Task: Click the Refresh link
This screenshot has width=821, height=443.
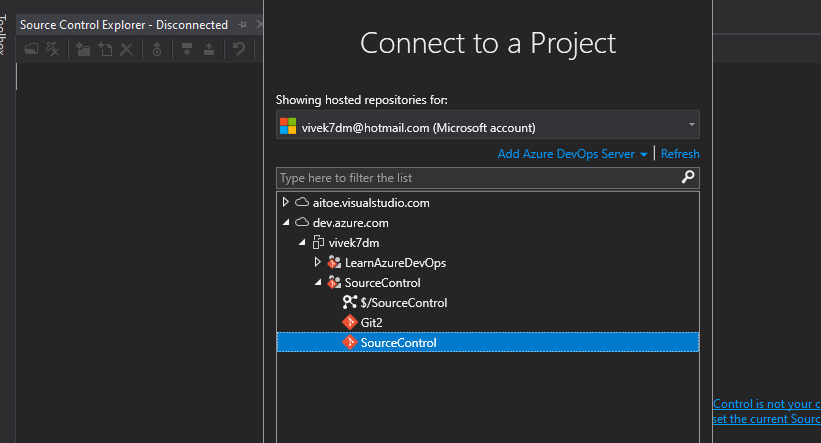Action: 680,154
